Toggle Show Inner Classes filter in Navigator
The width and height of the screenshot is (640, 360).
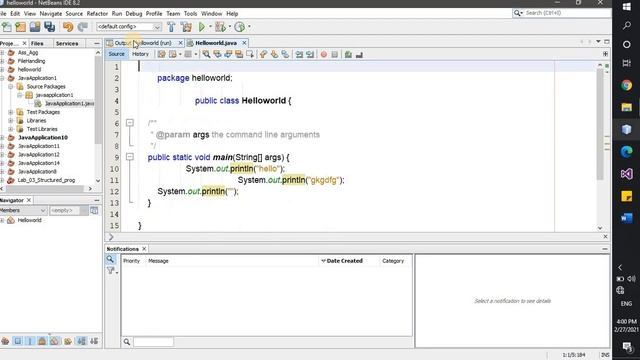(x=54, y=341)
